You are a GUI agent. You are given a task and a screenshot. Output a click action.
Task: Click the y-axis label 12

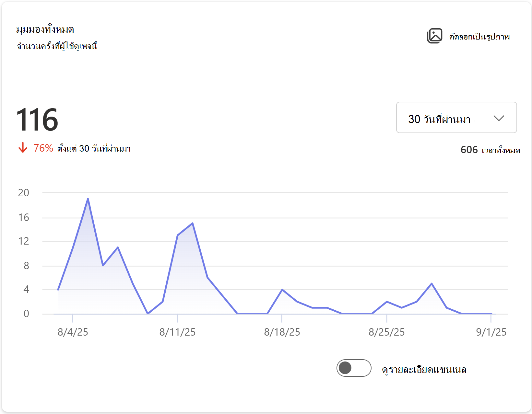pyautogui.click(x=24, y=241)
